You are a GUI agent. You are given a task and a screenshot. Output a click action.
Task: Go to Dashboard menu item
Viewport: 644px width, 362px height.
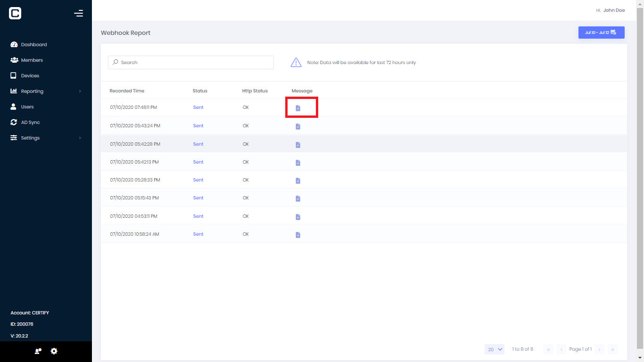click(x=34, y=44)
